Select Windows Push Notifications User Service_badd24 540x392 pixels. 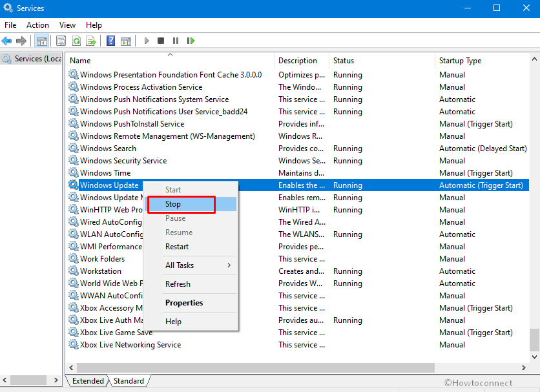pyautogui.click(x=163, y=112)
